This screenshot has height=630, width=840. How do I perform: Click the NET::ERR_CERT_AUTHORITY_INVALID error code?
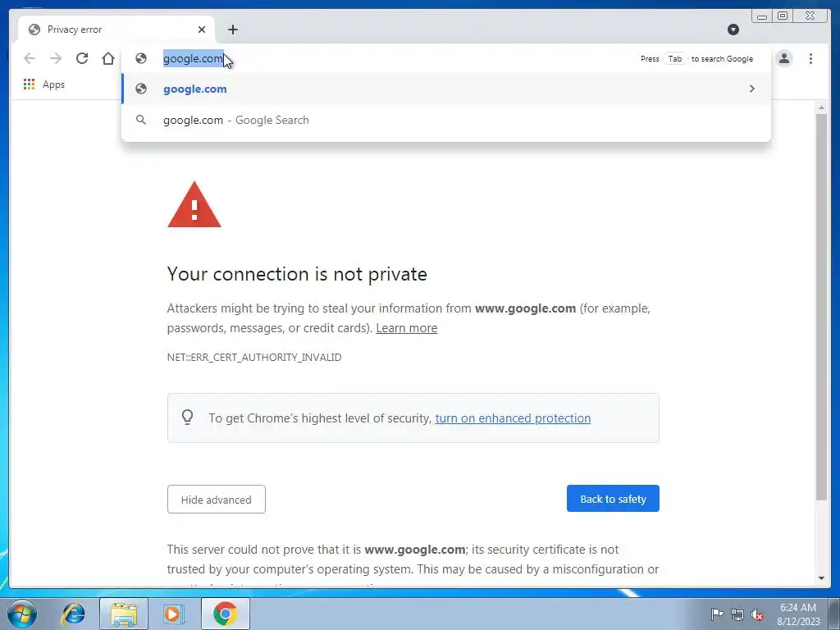click(254, 358)
